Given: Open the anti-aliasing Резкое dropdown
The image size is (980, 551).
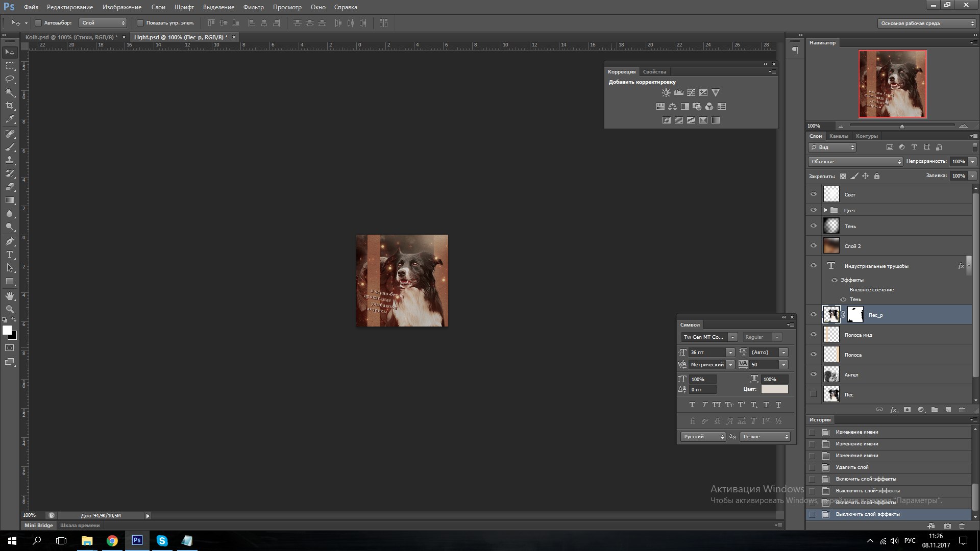Looking at the screenshot, I should point(765,437).
